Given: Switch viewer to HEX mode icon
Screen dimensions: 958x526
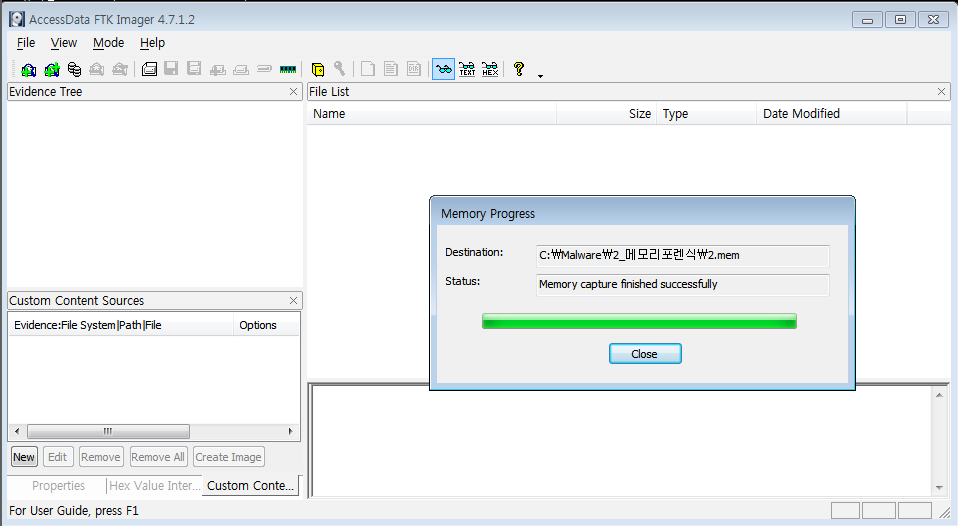Looking at the screenshot, I should (490, 69).
